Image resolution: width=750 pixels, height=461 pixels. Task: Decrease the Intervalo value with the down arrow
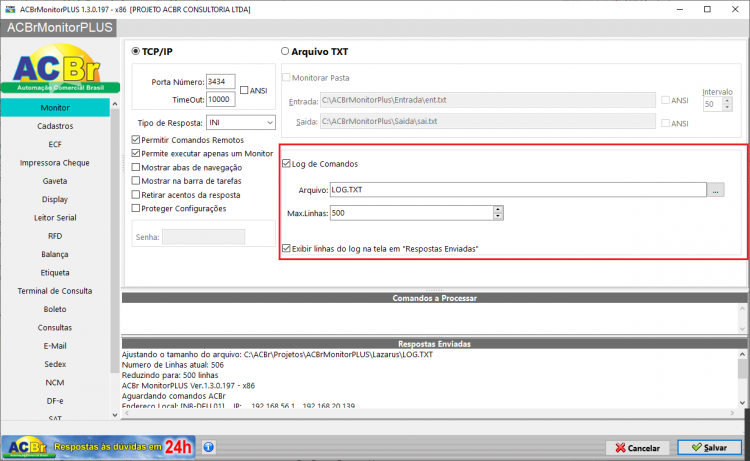727,108
